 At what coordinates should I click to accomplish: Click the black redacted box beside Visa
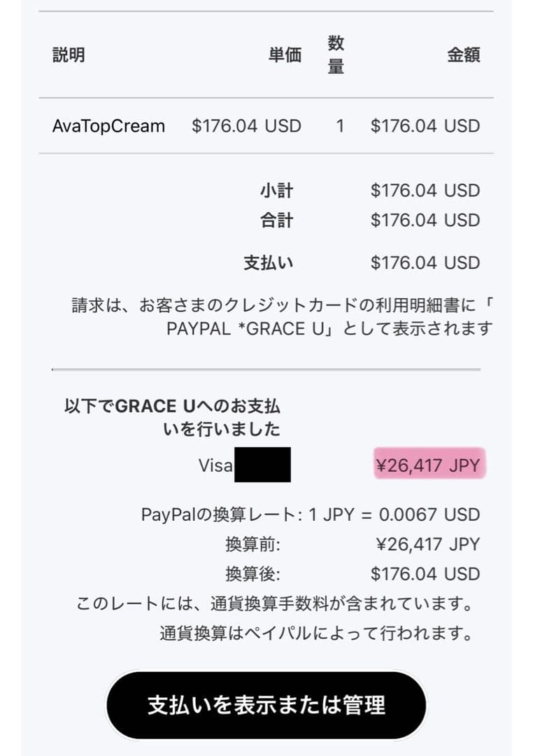(262, 464)
